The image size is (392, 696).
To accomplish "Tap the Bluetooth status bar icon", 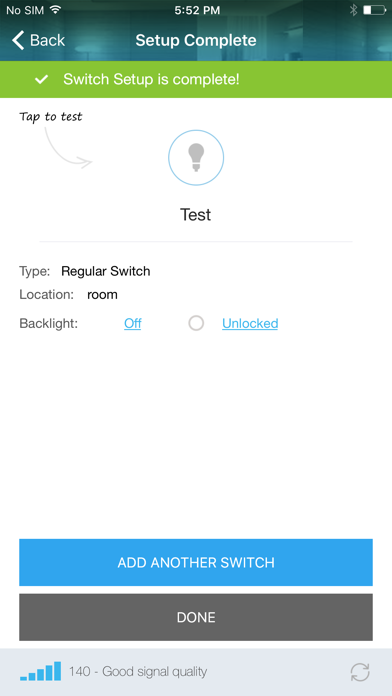I will tap(353, 10).
